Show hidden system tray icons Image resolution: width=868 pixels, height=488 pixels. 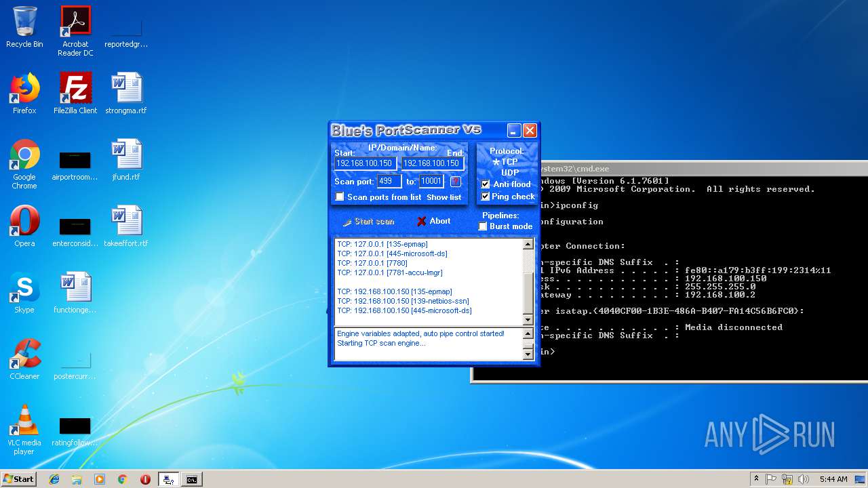(x=756, y=479)
